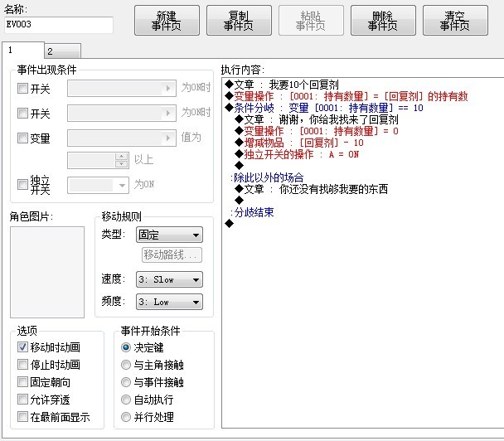Viewport: 504px width, 441px height.
Task: Select the command line 我要10个回复剂
Action: pyautogui.click(x=282, y=85)
